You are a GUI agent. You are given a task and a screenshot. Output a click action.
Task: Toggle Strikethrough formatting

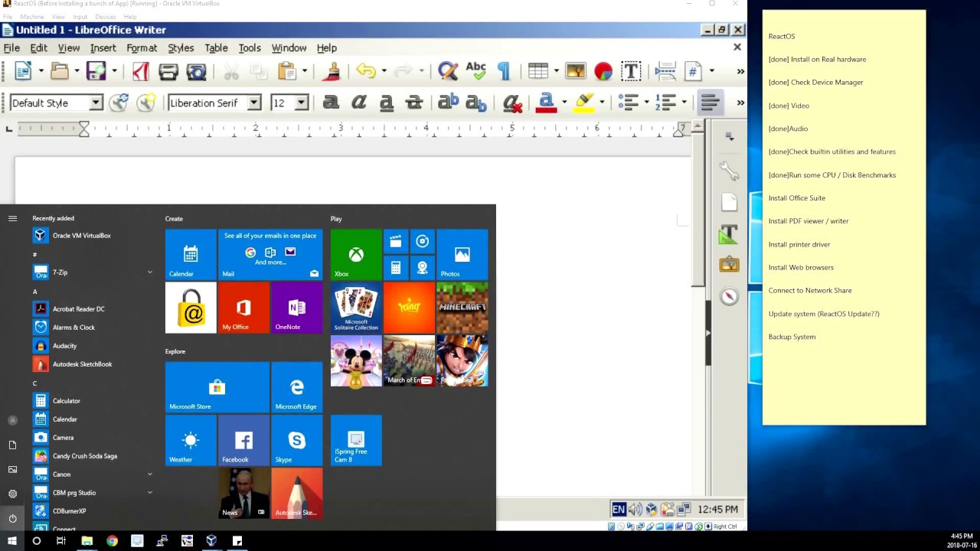point(414,103)
